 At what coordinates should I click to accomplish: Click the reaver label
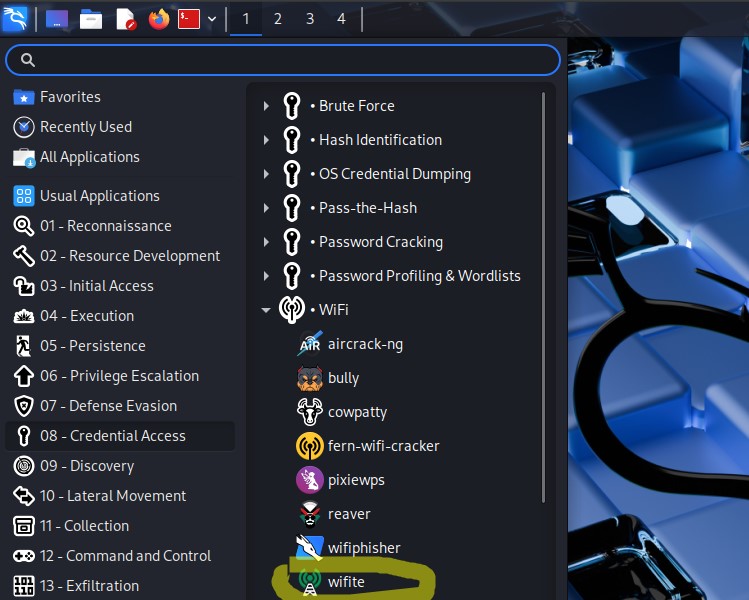pos(349,514)
